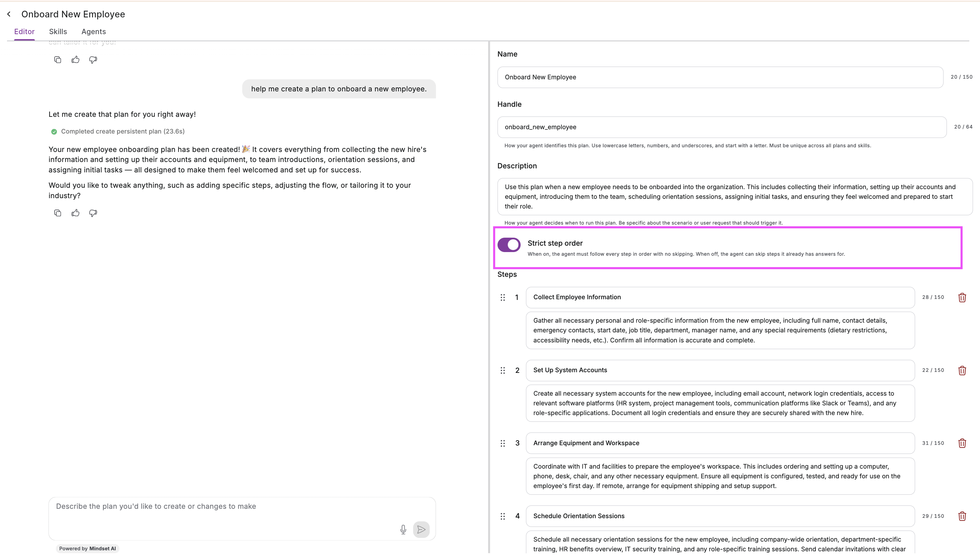Edit the Schedule Orientation Sessions title
Screen dimensions: 980x558
(720, 516)
